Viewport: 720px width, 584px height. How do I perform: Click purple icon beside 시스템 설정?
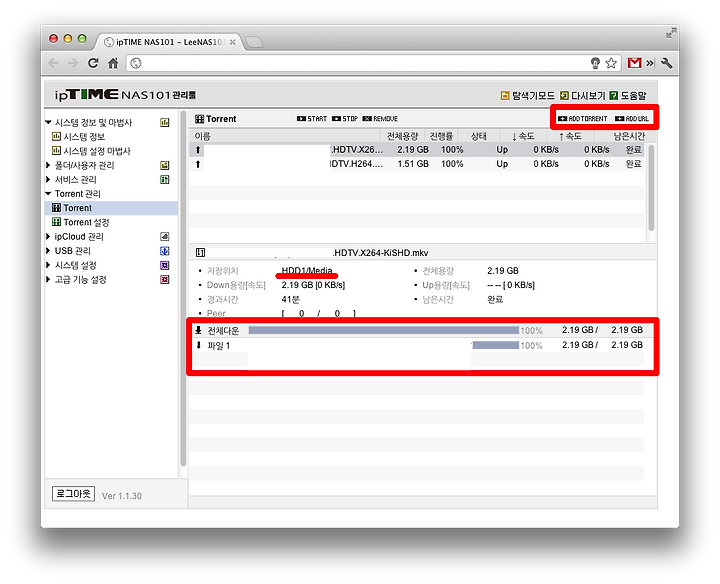pyautogui.click(x=164, y=265)
